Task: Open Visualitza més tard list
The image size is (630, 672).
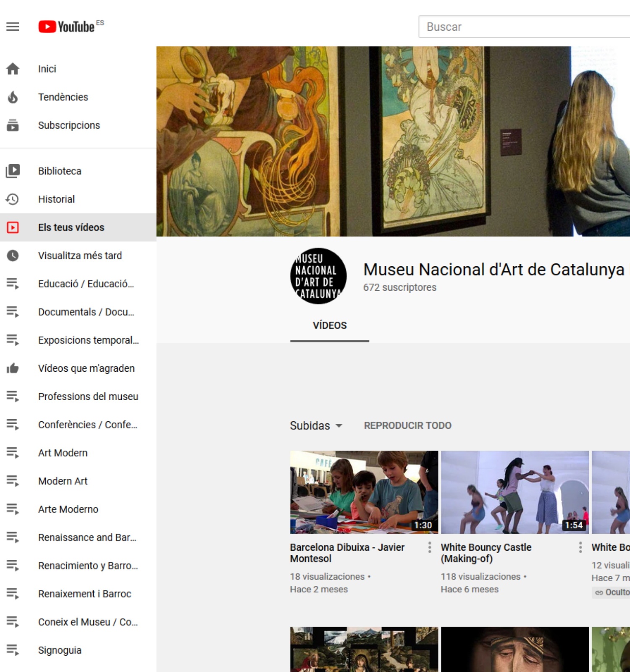Action: (x=78, y=255)
